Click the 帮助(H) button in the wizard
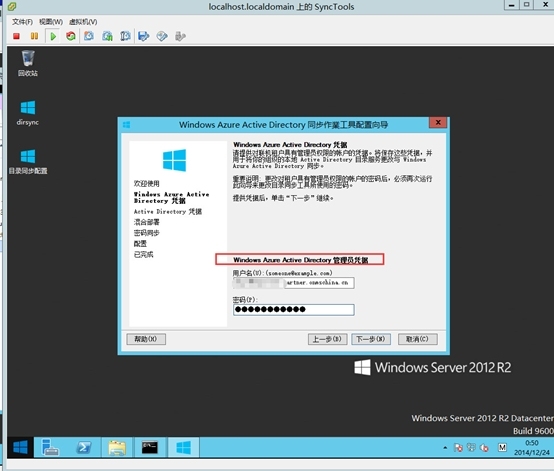Image resolution: width=554 pixels, height=471 pixels. (x=146, y=339)
